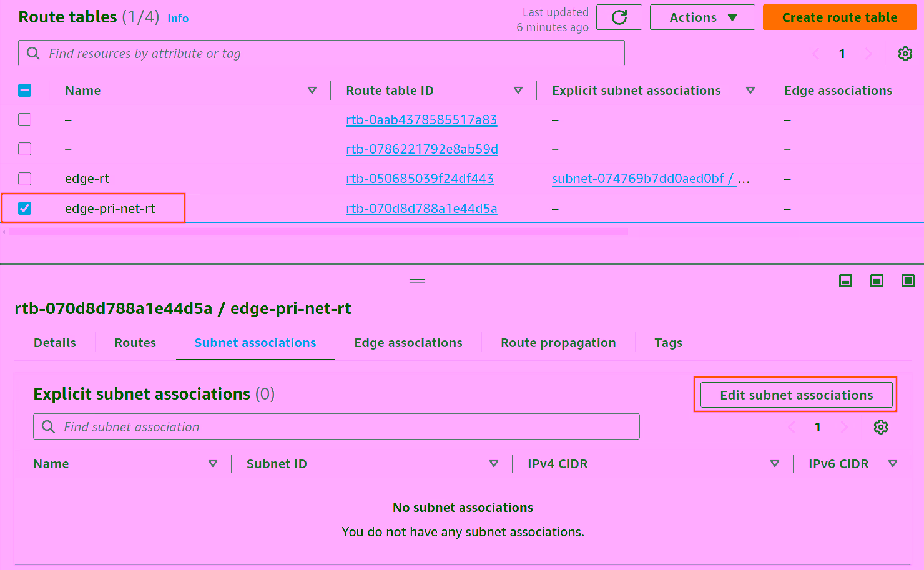Expand the detail panel to full screen
This screenshot has width=924, height=570.
tap(908, 281)
